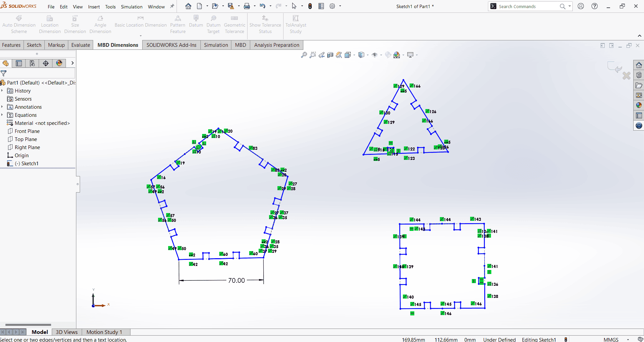The width and height of the screenshot is (644, 342).
Task: Pin the menu bar with pushpin icon
Action: (172, 6)
